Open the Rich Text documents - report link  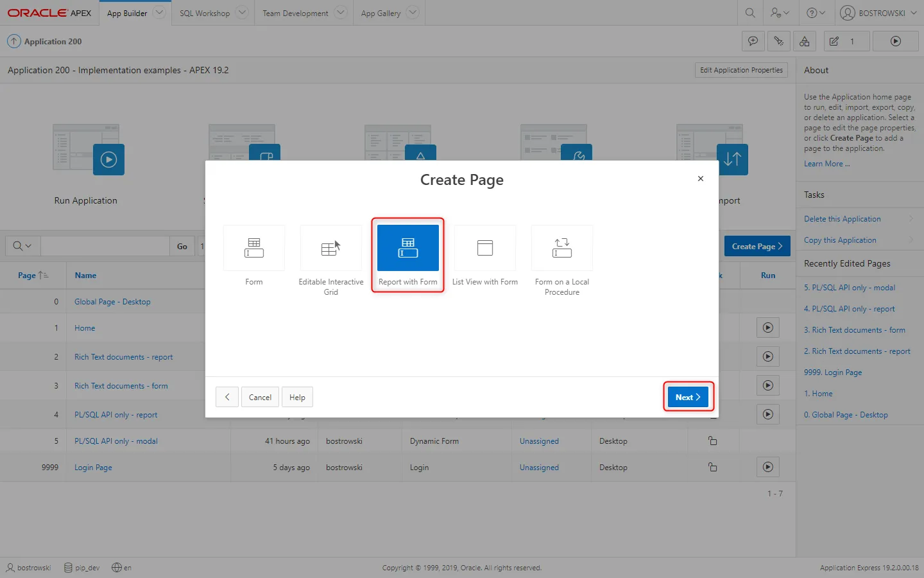pos(123,357)
